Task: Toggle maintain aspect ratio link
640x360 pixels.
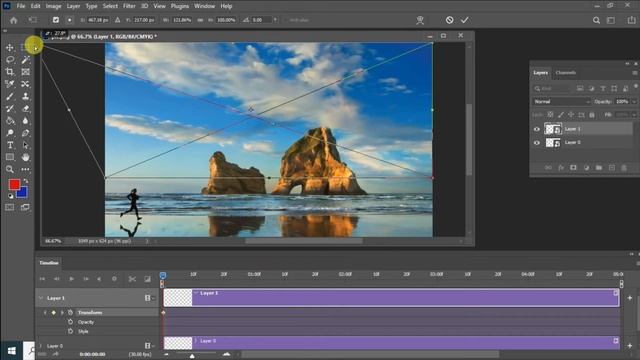Action: coord(200,20)
